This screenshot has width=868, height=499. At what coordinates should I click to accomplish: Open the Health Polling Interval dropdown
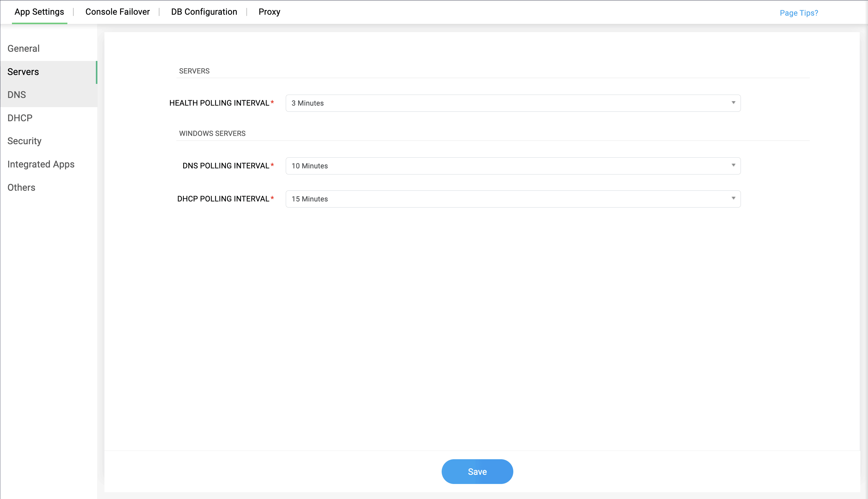512,103
